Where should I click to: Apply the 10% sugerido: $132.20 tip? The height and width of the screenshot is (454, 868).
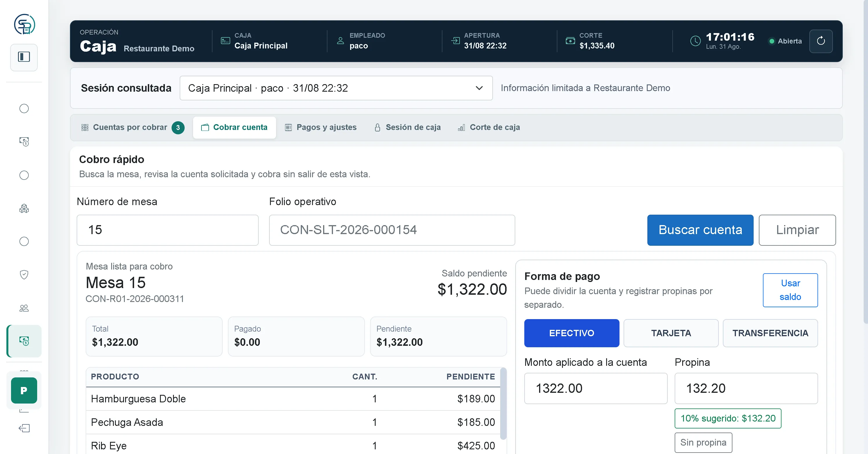click(728, 418)
